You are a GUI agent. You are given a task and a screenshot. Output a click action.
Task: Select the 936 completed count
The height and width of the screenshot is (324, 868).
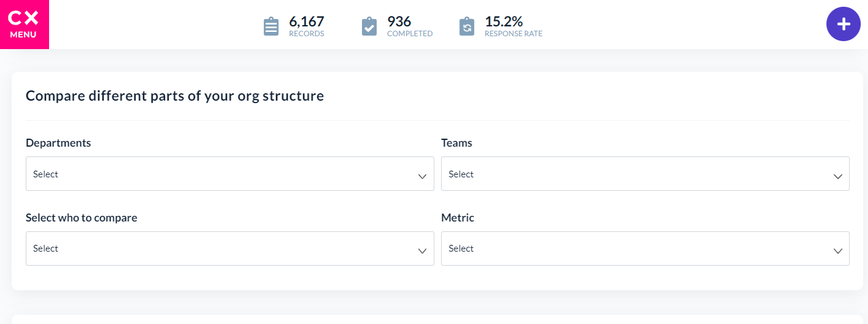coord(399,21)
